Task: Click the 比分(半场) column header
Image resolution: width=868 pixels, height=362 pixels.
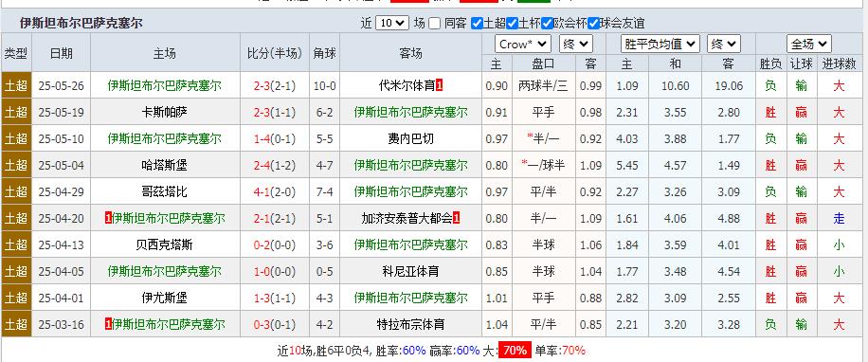Action: click(275, 53)
